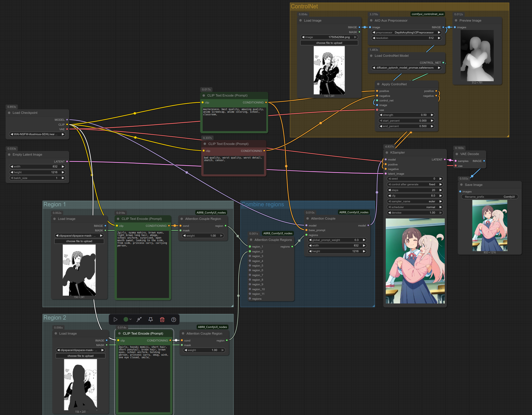
Task: Click choose file to upload in ControlNet group
Action: [x=329, y=43]
